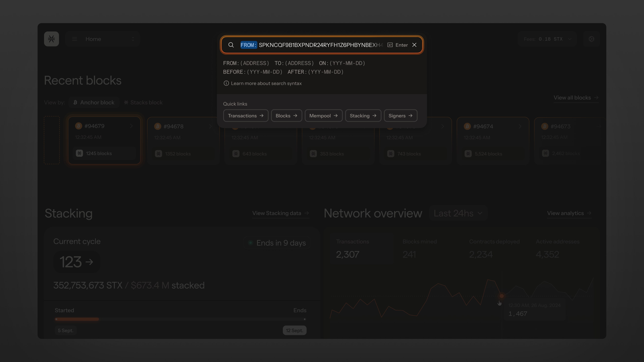Open the Home navigation dropdown
Screen dimensions: 644x362
point(102,39)
